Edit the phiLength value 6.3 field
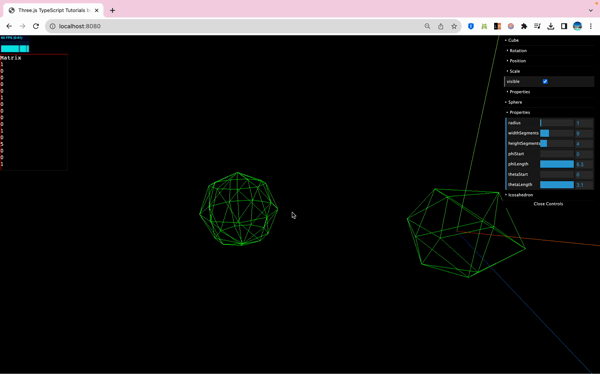 tap(584, 164)
